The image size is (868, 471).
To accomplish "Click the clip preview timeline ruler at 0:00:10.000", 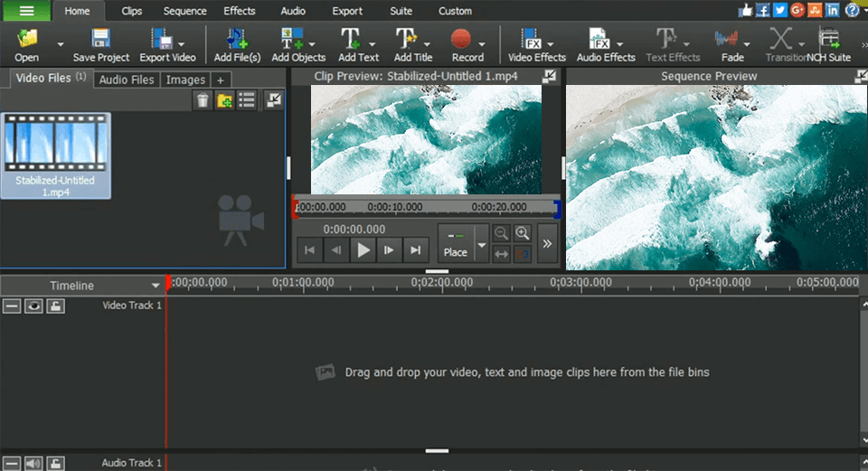I will tap(395, 207).
